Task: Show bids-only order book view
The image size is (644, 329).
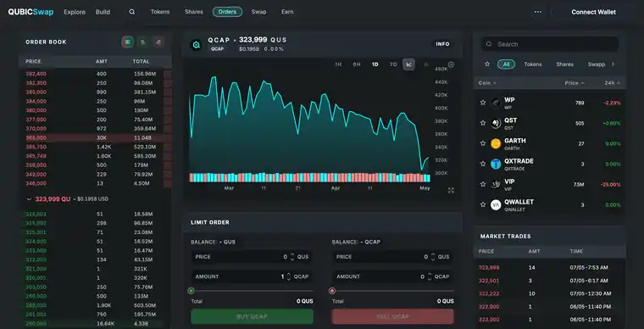Action: pos(143,42)
